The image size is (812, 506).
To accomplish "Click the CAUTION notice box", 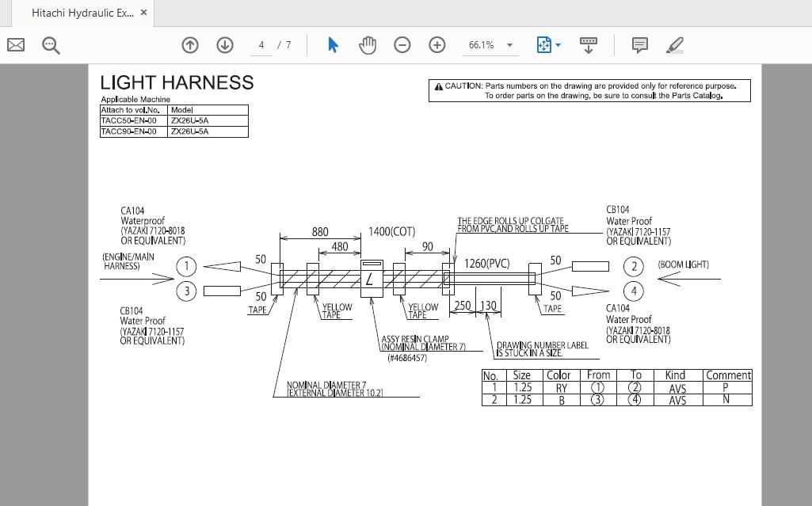I will pyautogui.click(x=589, y=90).
